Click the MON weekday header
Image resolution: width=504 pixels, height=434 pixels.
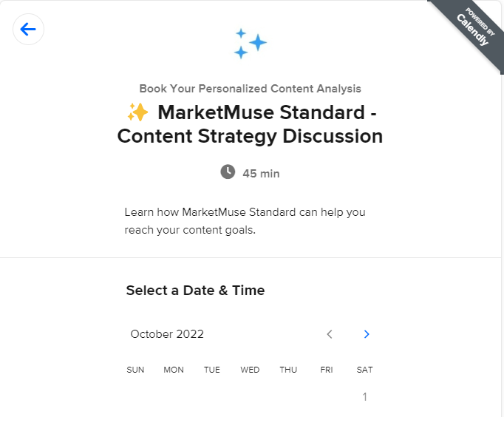point(174,370)
